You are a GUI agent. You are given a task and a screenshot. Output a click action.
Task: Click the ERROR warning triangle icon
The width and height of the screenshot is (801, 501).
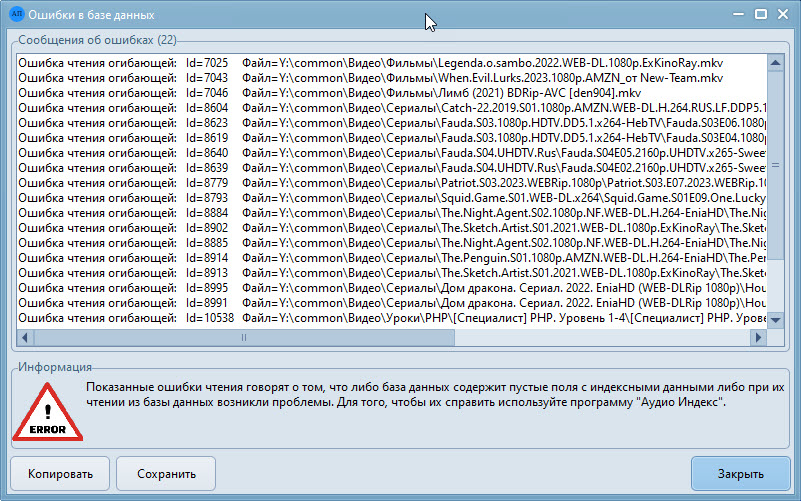(48, 412)
